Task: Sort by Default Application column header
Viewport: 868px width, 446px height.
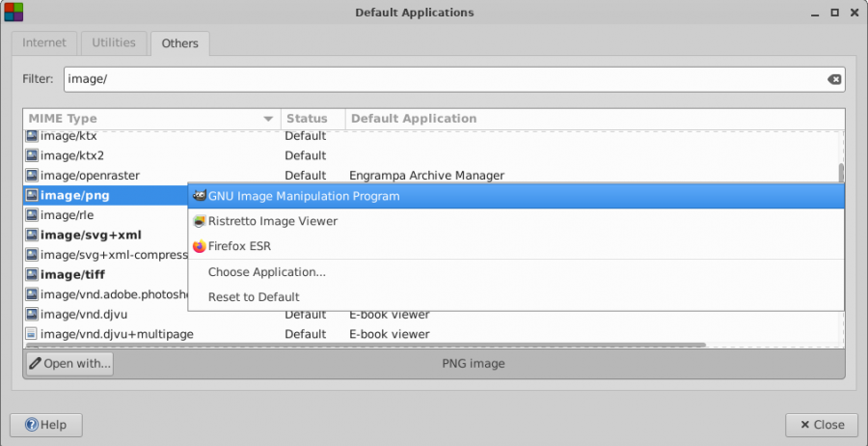Action: tap(595, 119)
